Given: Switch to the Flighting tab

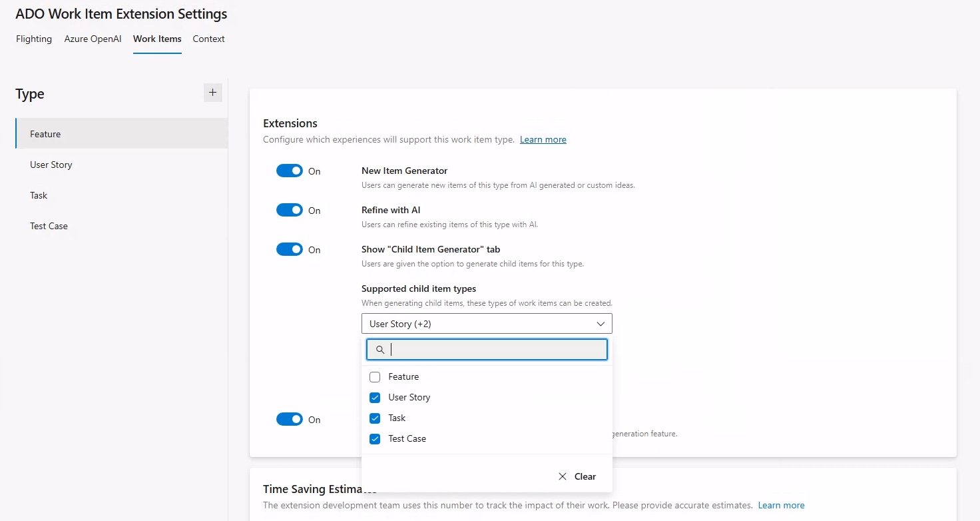Looking at the screenshot, I should (x=34, y=39).
